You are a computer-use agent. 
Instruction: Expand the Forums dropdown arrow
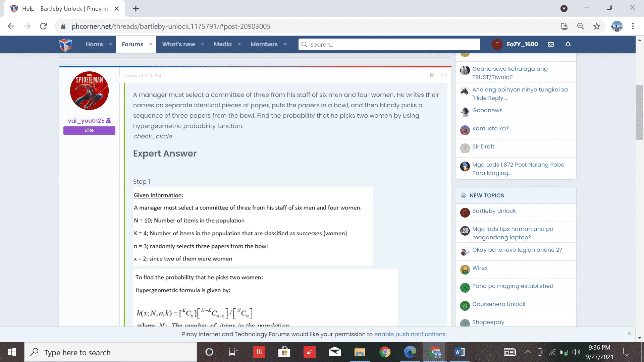(x=151, y=44)
